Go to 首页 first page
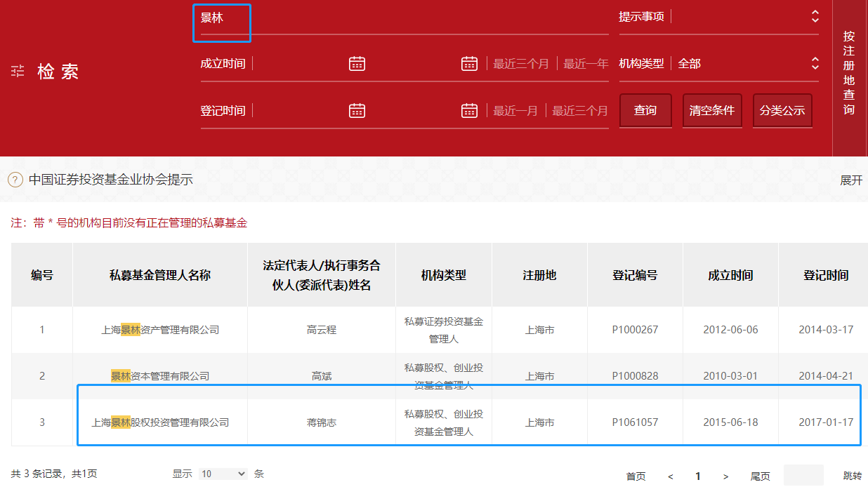This screenshot has width=868, height=494. point(636,476)
